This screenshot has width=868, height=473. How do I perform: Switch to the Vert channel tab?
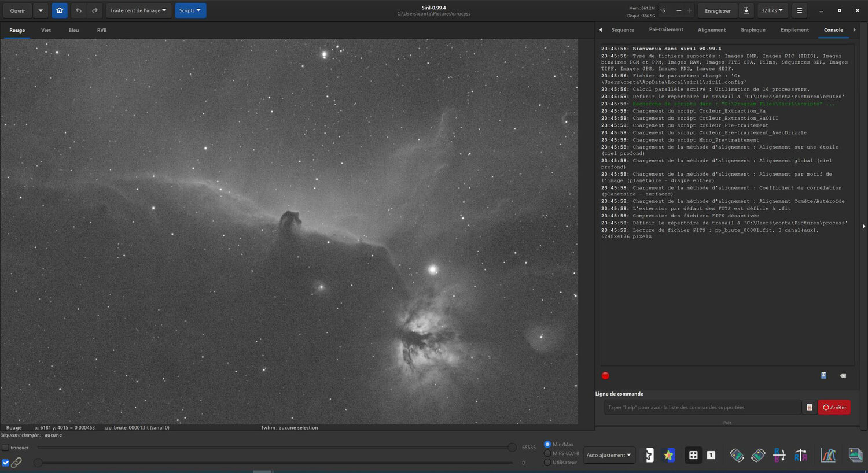coord(46,30)
